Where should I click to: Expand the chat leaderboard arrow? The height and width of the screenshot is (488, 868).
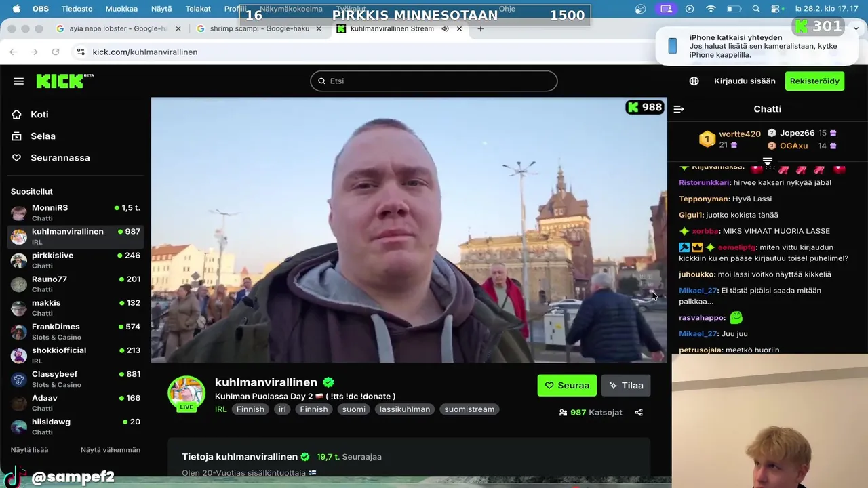768,161
